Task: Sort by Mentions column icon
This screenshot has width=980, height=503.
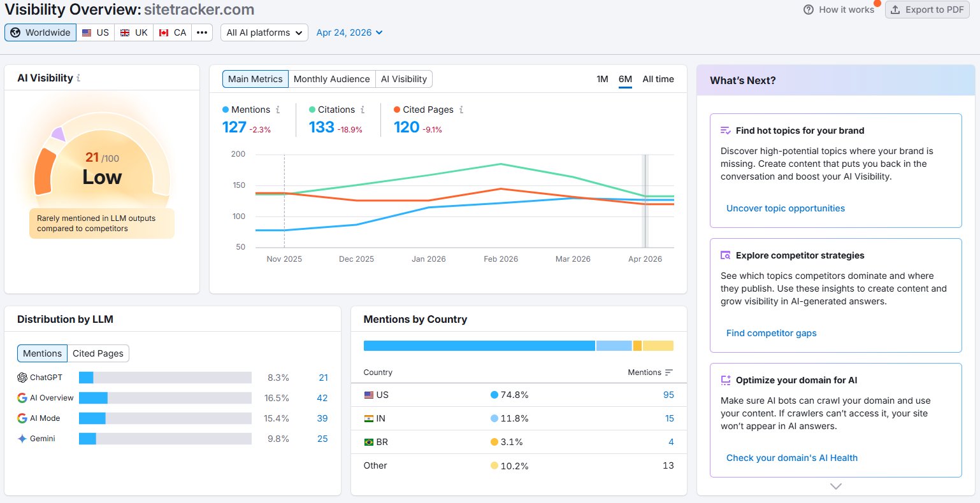Action: [668, 372]
